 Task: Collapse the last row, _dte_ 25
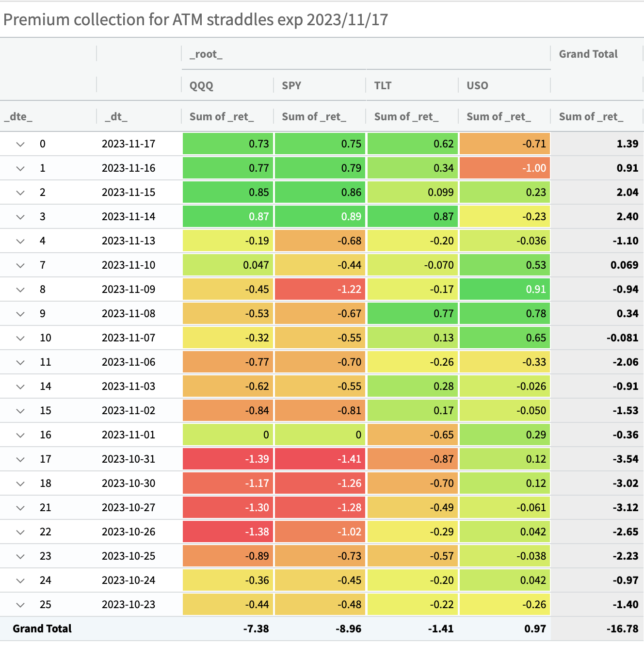[x=20, y=605]
